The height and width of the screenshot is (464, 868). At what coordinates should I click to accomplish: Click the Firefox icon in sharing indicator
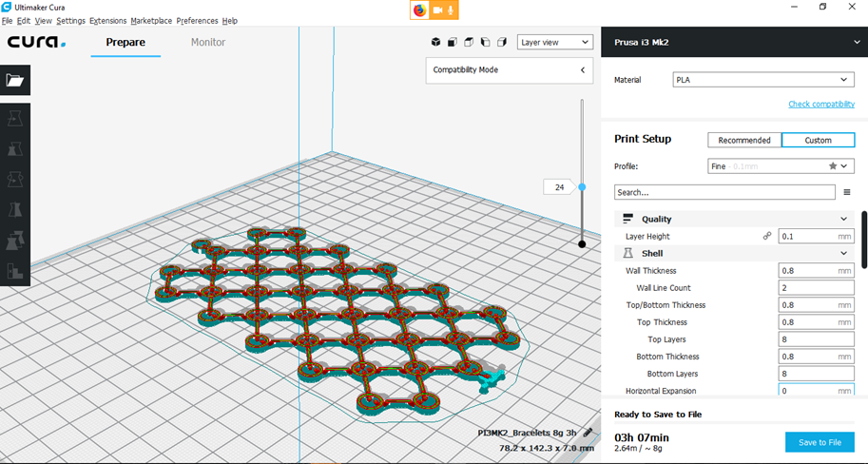[419, 10]
